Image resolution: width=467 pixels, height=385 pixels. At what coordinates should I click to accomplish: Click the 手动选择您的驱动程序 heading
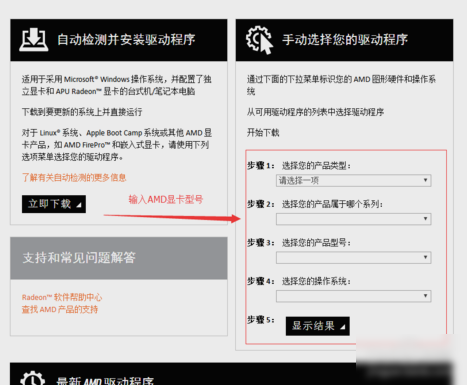(345, 40)
